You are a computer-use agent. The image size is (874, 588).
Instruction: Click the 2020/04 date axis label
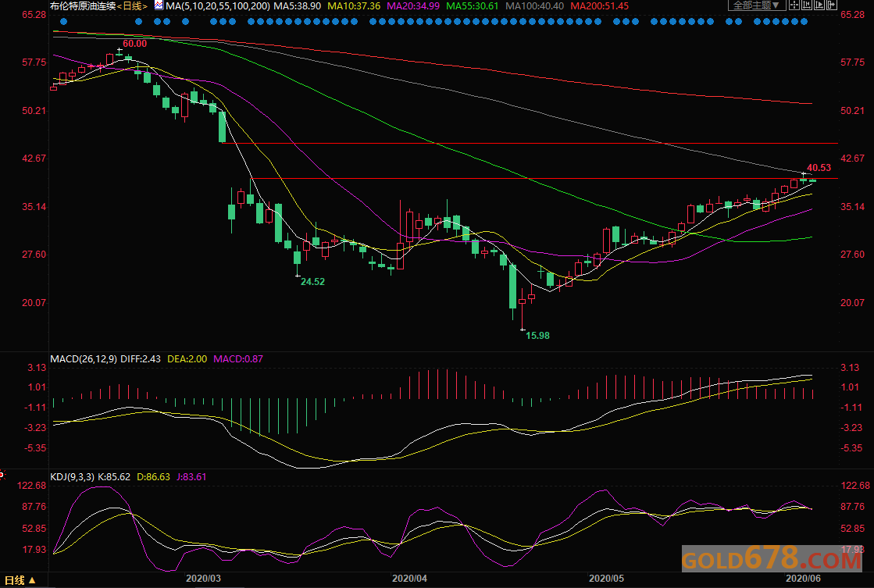tap(410, 579)
